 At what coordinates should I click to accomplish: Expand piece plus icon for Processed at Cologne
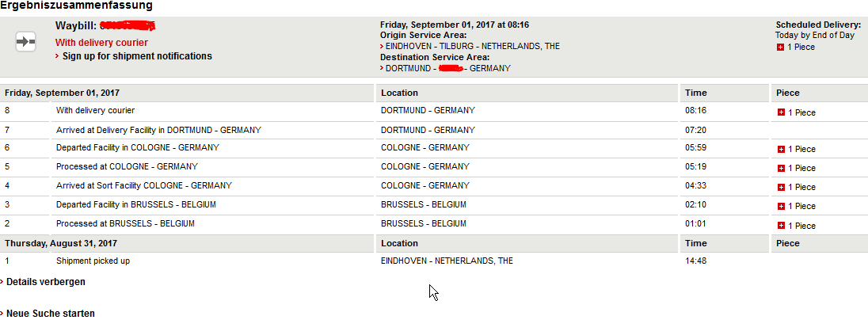[781, 168]
